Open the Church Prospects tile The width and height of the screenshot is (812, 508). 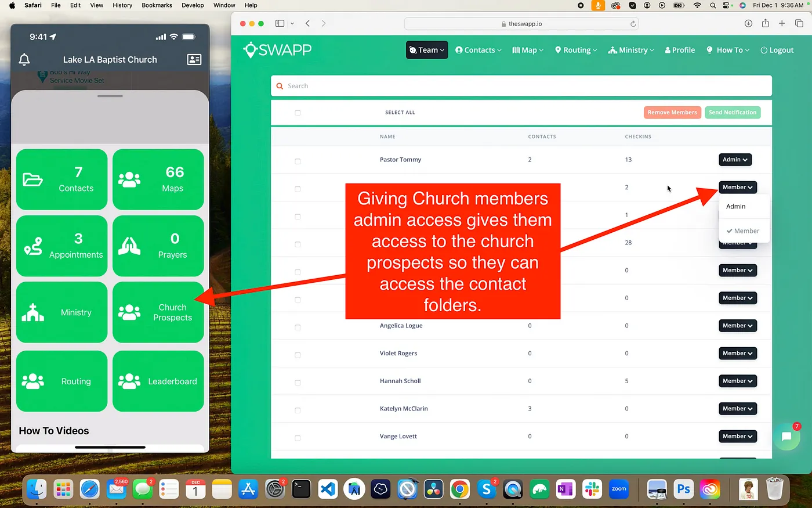click(x=158, y=312)
